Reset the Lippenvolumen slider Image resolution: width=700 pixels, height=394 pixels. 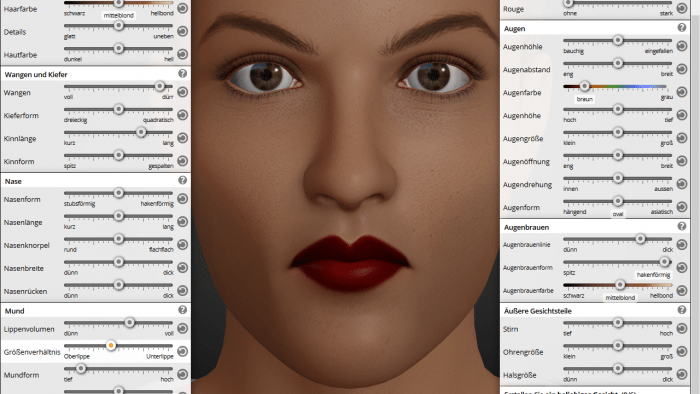183,328
